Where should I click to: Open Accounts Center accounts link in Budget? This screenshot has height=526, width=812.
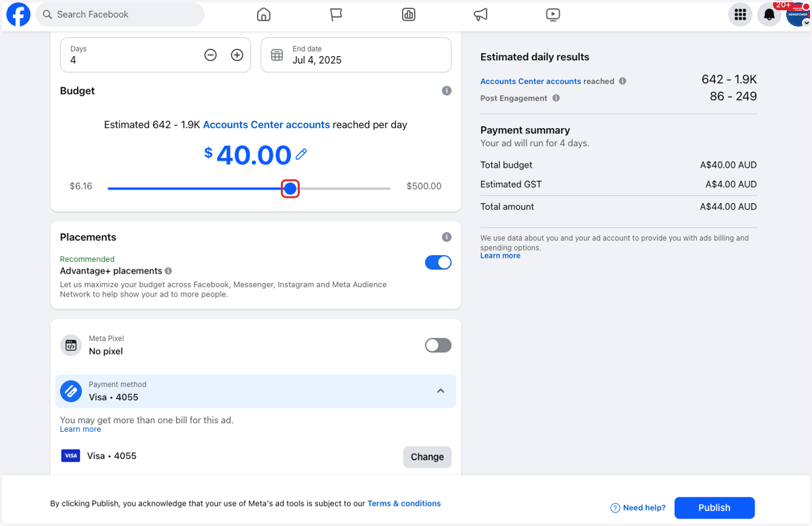(267, 125)
